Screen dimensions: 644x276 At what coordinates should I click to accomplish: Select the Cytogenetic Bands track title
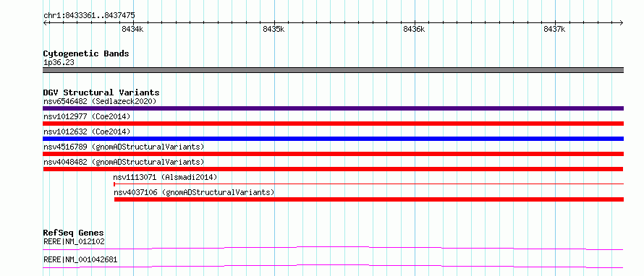pos(86,53)
